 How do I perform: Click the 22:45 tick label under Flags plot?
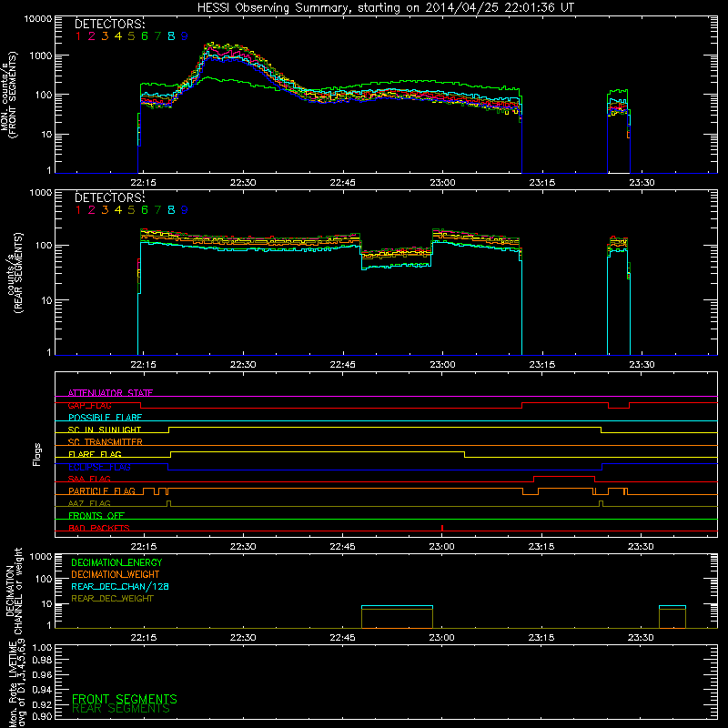point(342,547)
